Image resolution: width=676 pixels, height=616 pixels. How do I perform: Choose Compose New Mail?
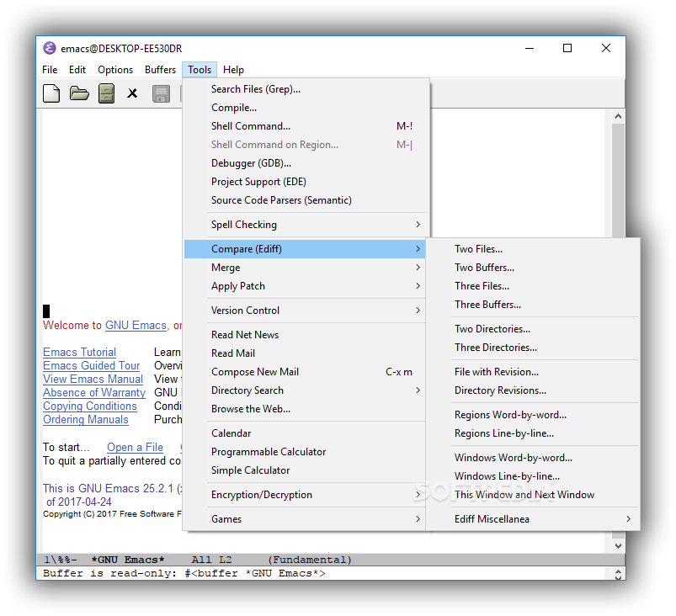click(305, 372)
